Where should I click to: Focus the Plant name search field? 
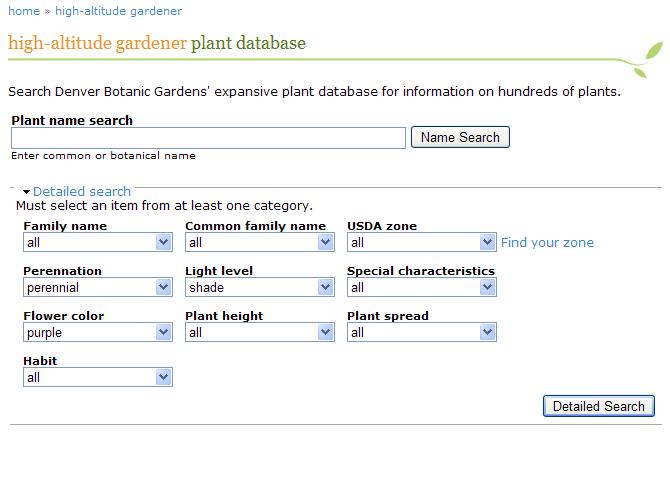click(x=209, y=138)
